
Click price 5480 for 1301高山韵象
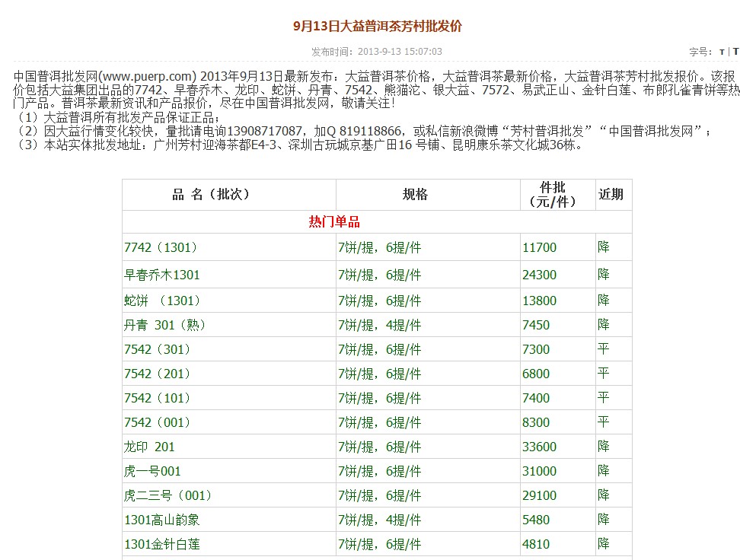536,520
